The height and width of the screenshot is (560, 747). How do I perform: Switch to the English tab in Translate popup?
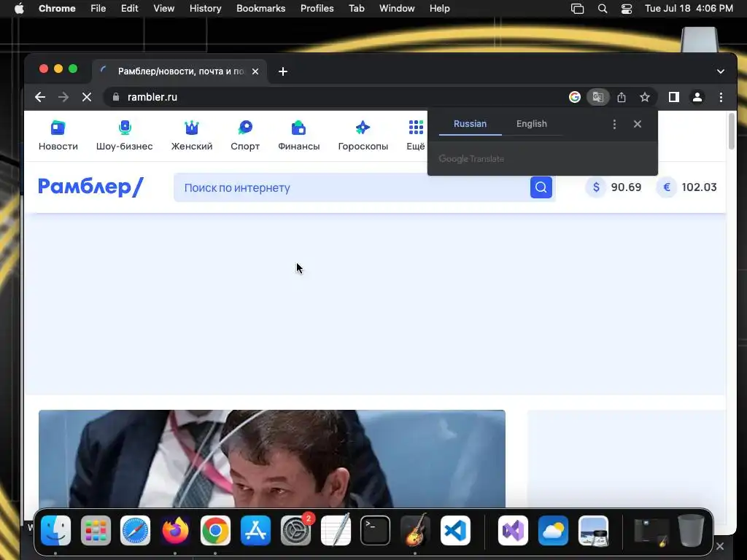(532, 124)
